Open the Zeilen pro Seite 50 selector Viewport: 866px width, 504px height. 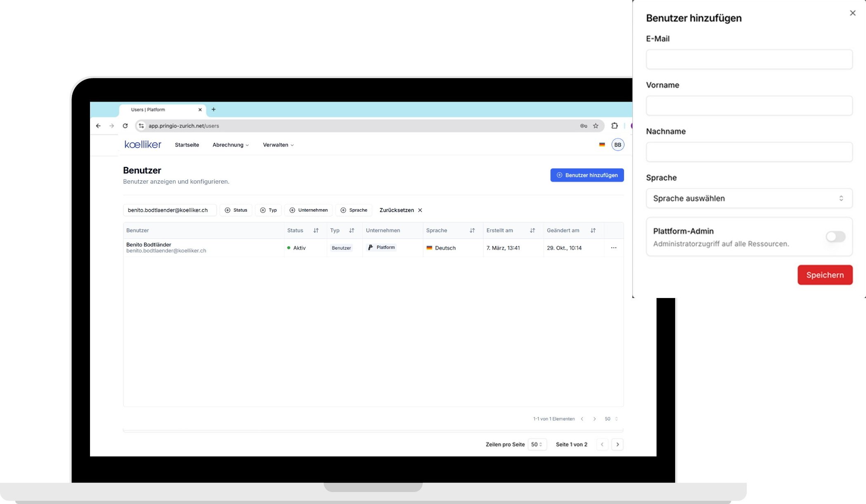click(536, 445)
